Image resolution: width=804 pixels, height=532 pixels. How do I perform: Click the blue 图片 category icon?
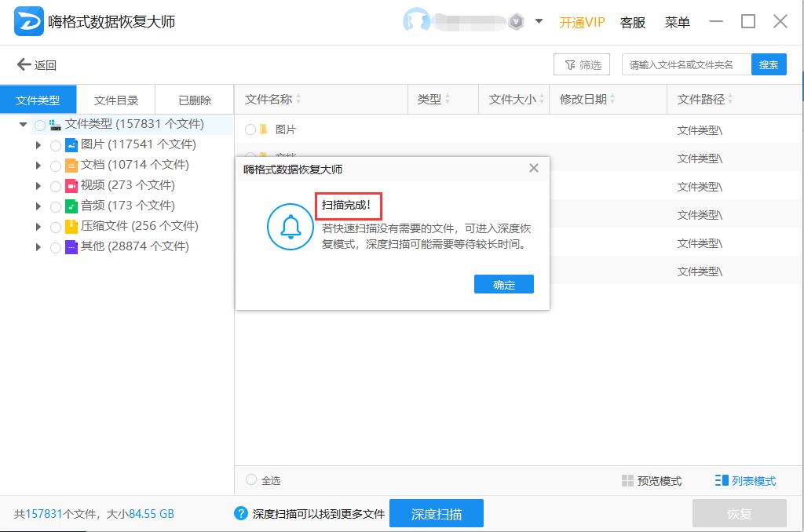coord(71,145)
